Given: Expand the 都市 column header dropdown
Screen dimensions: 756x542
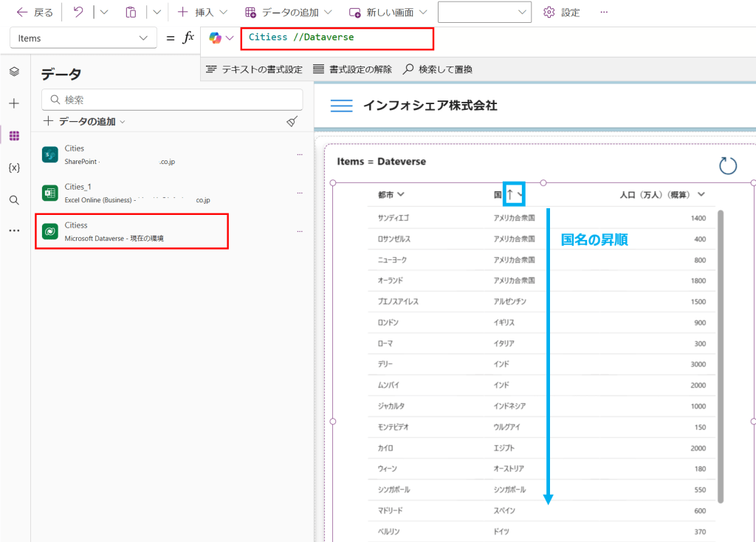Looking at the screenshot, I should [401, 195].
